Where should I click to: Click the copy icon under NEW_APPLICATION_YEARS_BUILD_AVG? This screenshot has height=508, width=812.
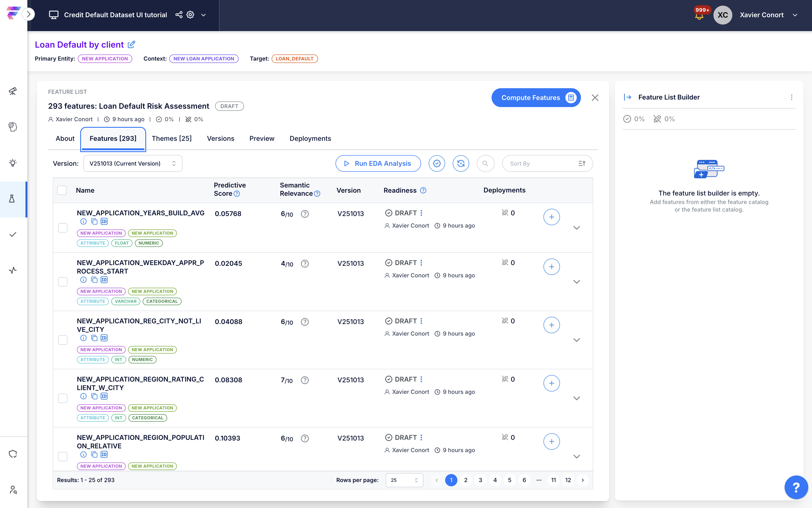click(94, 221)
